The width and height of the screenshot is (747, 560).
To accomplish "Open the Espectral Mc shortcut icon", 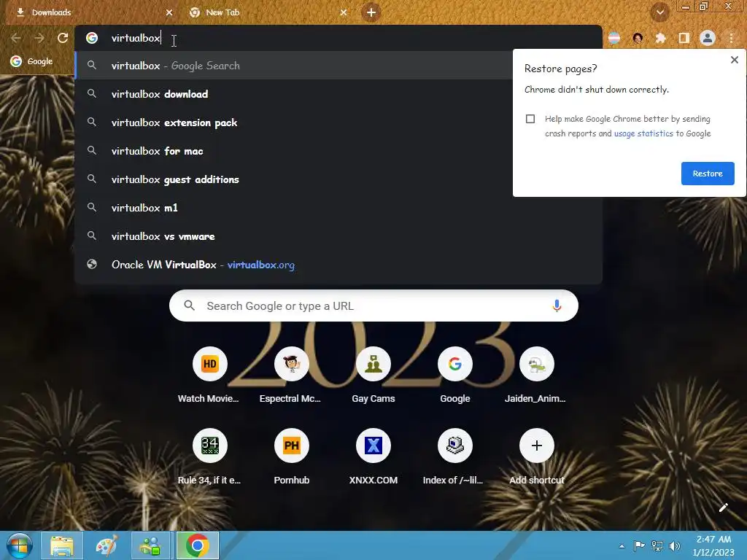I will (x=292, y=364).
